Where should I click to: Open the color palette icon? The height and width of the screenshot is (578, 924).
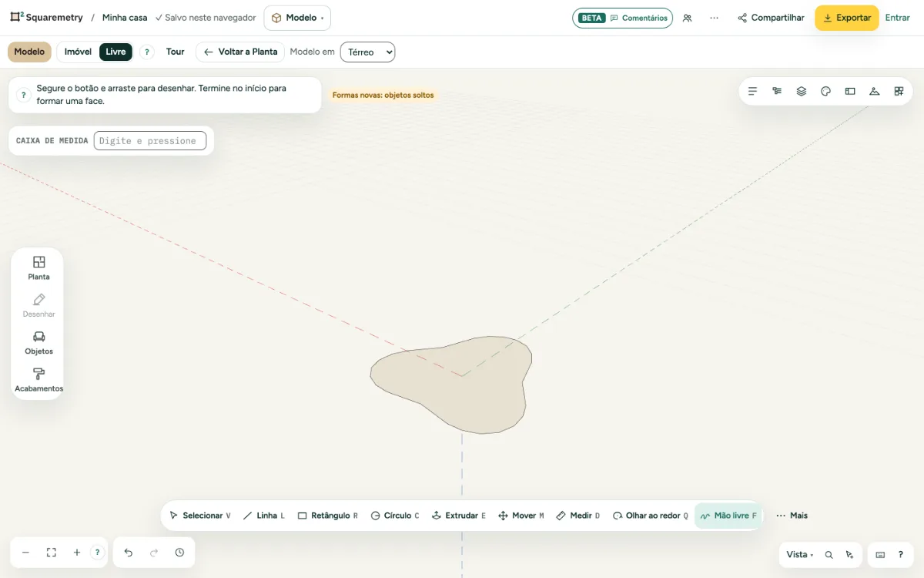825,91
